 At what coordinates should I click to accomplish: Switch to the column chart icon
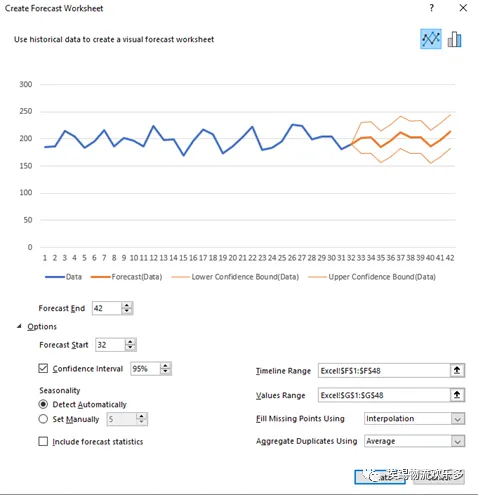click(455, 39)
